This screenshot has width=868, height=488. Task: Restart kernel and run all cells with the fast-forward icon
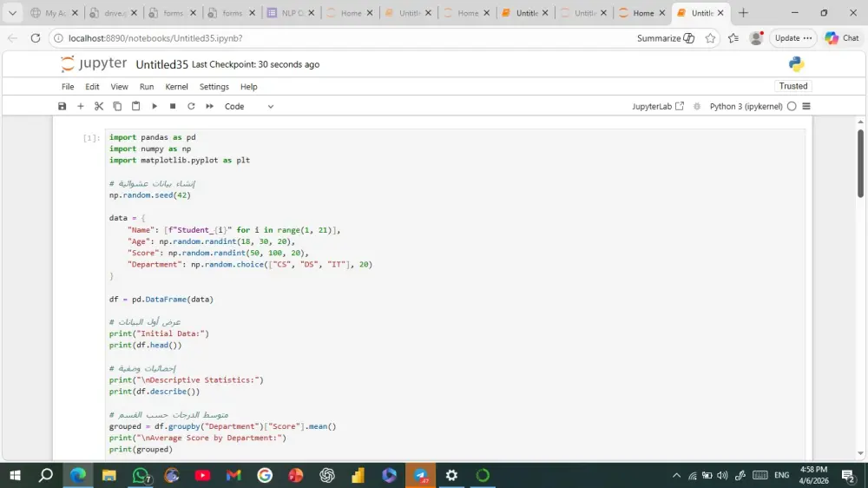(x=210, y=106)
